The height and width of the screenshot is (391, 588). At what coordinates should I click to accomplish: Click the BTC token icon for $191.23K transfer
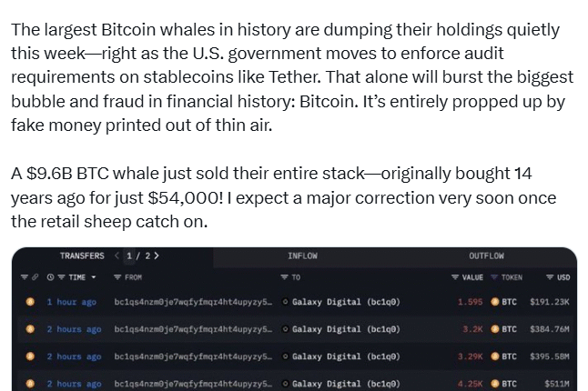pyautogui.click(x=495, y=302)
